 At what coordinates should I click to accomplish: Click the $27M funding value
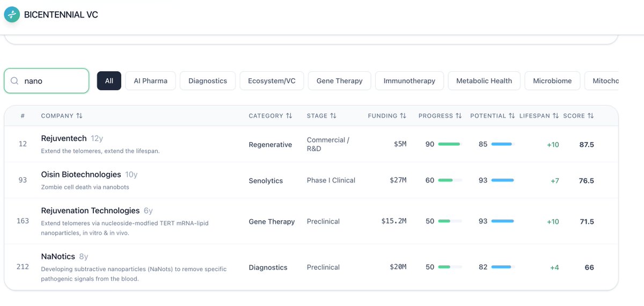pyautogui.click(x=398, y=180)
